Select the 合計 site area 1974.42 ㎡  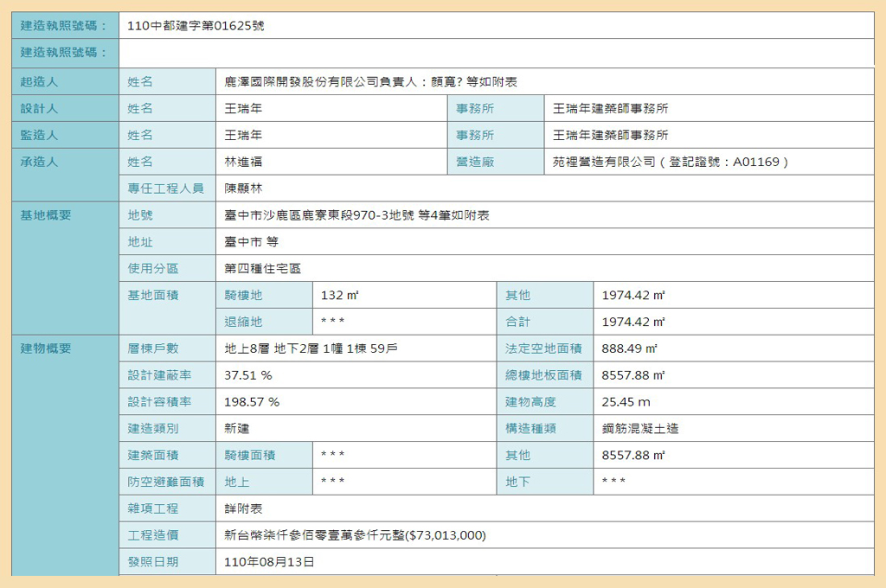click(633, 323)
